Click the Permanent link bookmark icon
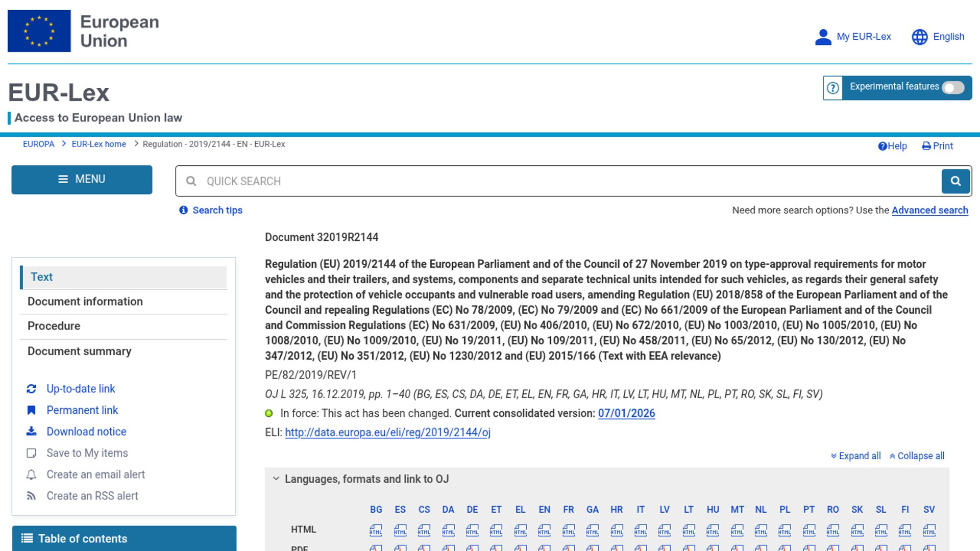 31,410
